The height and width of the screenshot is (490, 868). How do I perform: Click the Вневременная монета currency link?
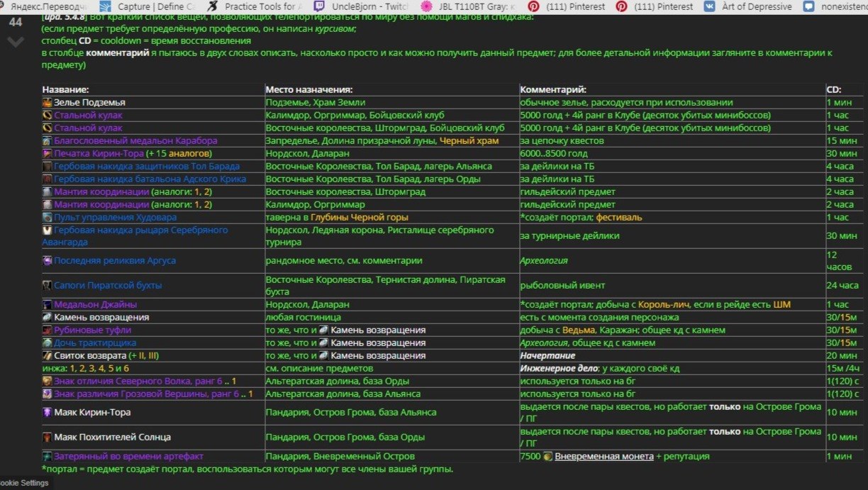[603, 457]
